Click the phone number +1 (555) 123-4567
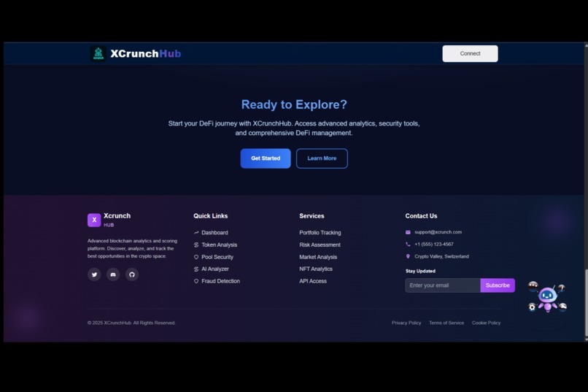 [434, 245]
